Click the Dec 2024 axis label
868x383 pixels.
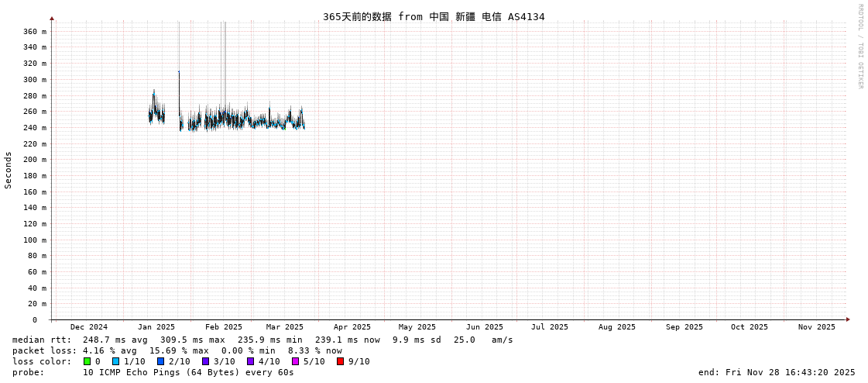coord(89,327)
